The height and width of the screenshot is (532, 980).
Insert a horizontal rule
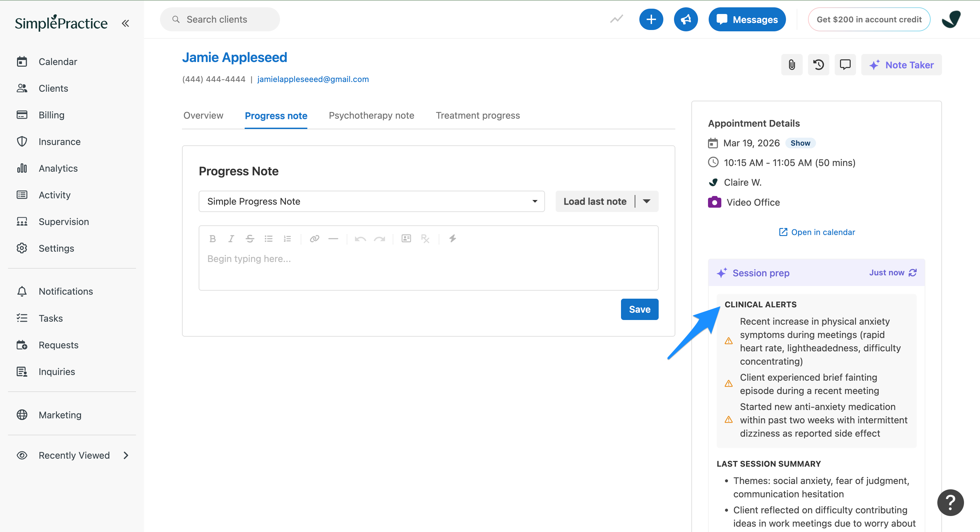coord(333,239)
